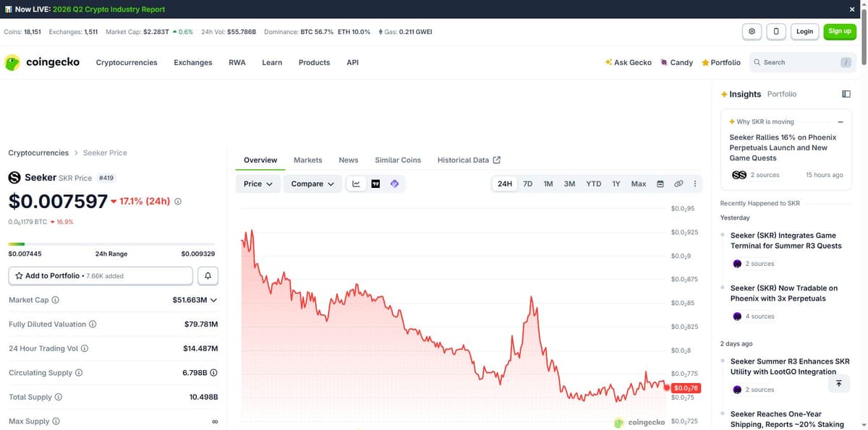The image size is (868, 430).
Task: Open the Price dropdown
Action: [258, 184]
